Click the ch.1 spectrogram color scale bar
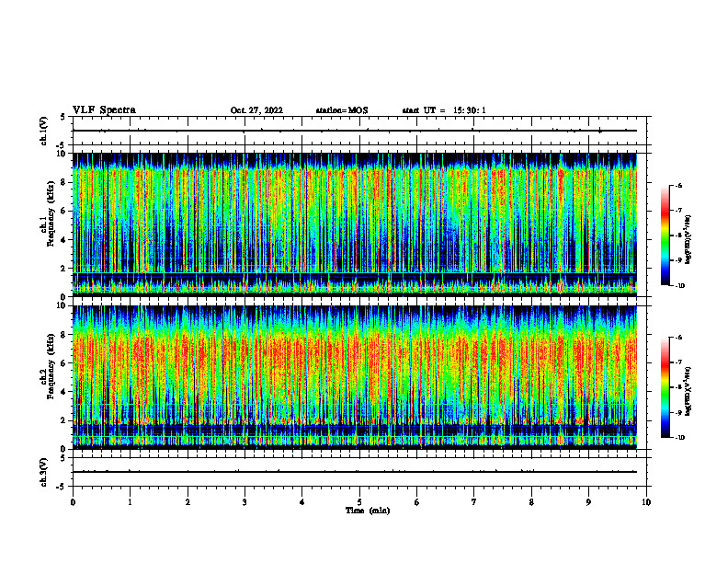This screenshot has width=728, height=563. [x=665, y=236]
